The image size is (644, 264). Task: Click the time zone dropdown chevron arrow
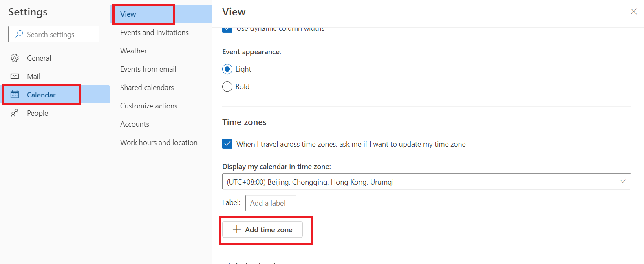click(x=623, y=181)
